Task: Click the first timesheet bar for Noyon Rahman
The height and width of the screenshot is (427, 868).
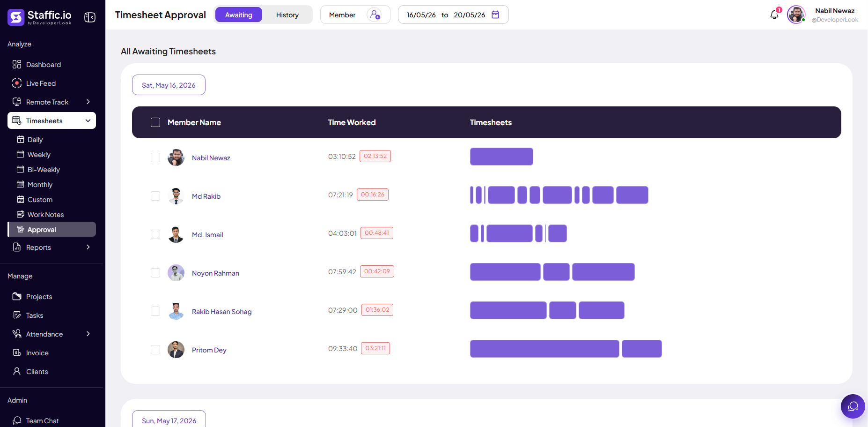Action: pyautogui.click(x=505, y=272)
